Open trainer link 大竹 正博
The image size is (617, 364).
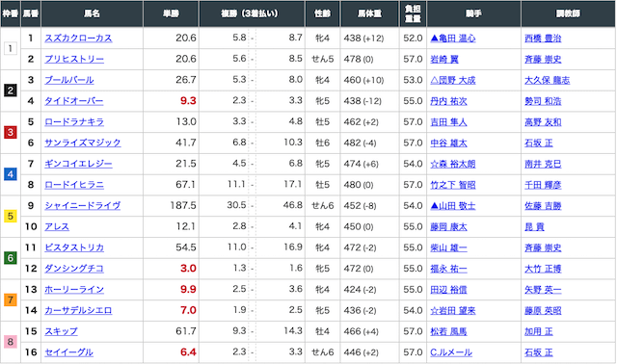click(x=543, y=269)
